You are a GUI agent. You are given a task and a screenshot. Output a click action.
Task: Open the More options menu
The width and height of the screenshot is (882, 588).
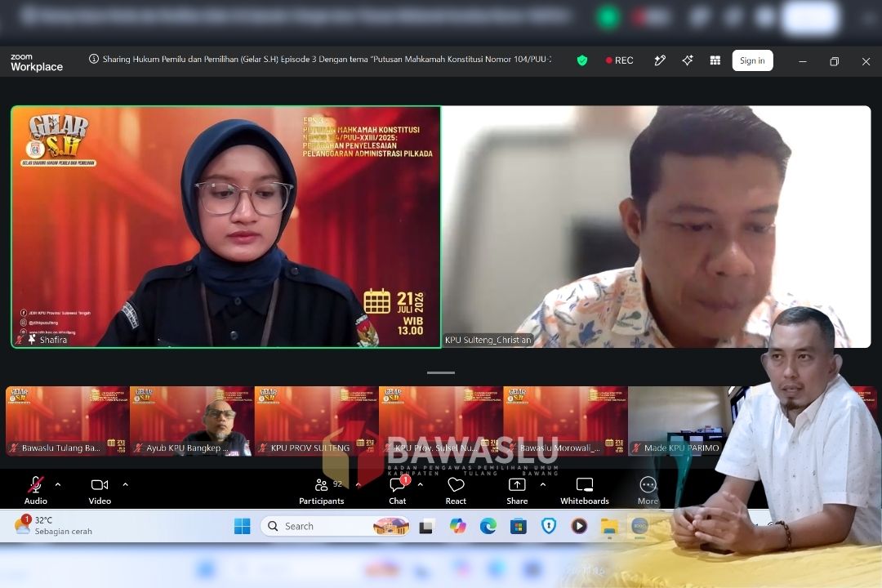(648, 490)
